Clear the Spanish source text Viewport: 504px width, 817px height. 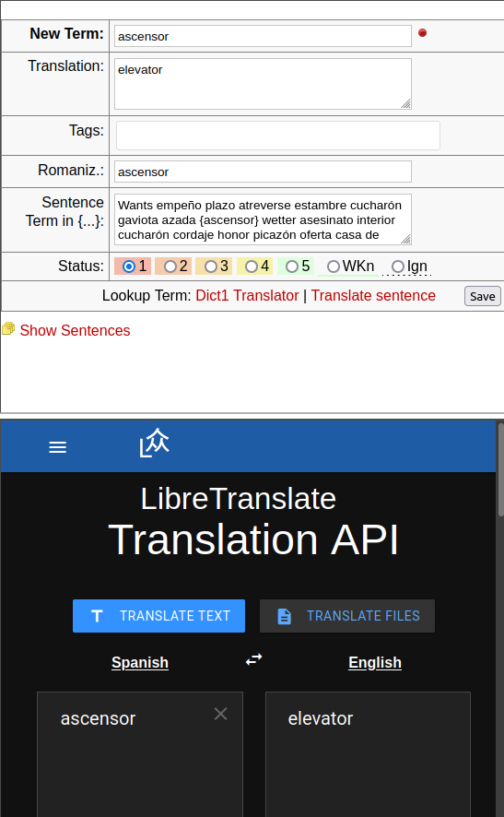[221, 714]
